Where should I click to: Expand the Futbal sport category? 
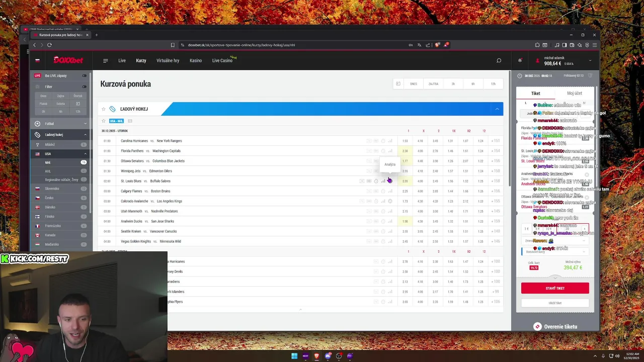60,124
